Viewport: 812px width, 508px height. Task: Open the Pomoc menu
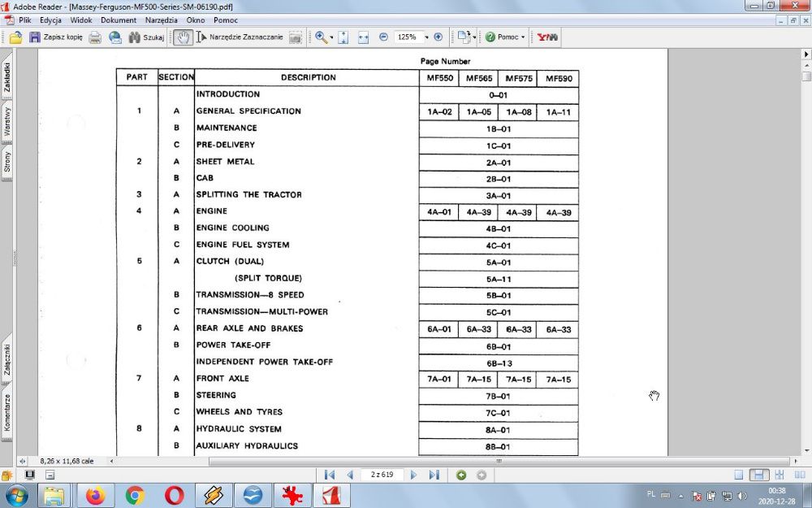tap(225, 20)
